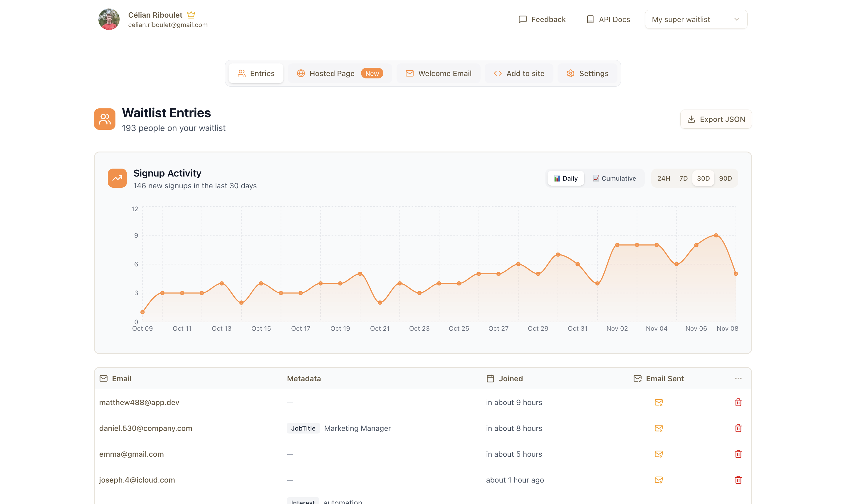
Task: Click the Signup Activity trend icon
Action: pyautogui.click(x=117, y=178)
